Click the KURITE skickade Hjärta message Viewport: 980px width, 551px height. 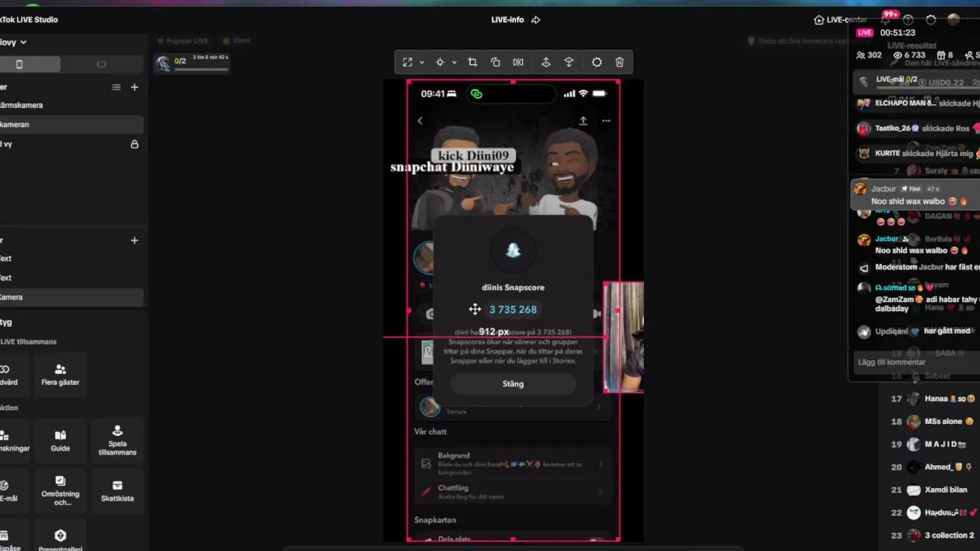point(917,153)
